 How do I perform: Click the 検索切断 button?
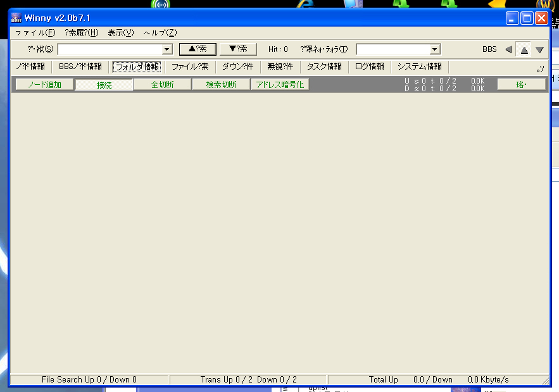[x=221, y=84]
